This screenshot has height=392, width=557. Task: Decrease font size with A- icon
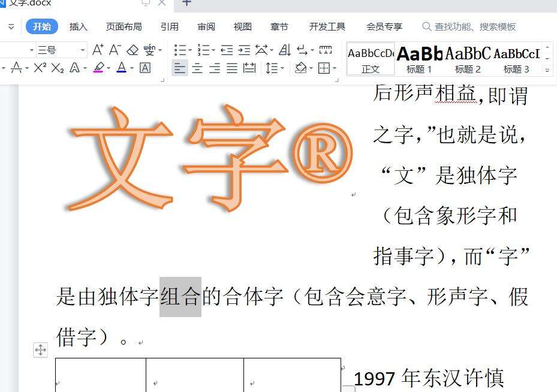coord(115,50)
